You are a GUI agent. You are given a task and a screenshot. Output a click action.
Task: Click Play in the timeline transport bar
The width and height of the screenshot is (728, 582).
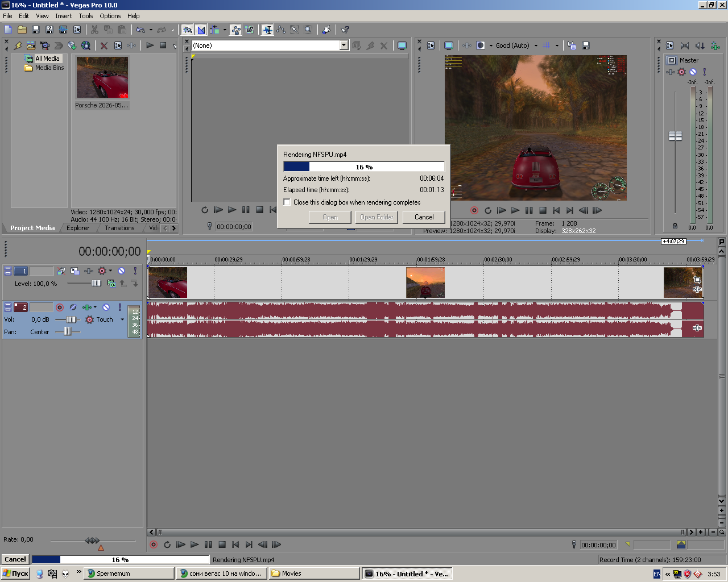195,544
